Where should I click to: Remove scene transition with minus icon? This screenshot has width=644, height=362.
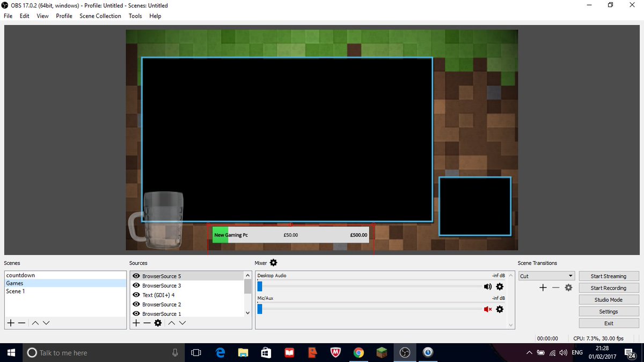(555, 288)
